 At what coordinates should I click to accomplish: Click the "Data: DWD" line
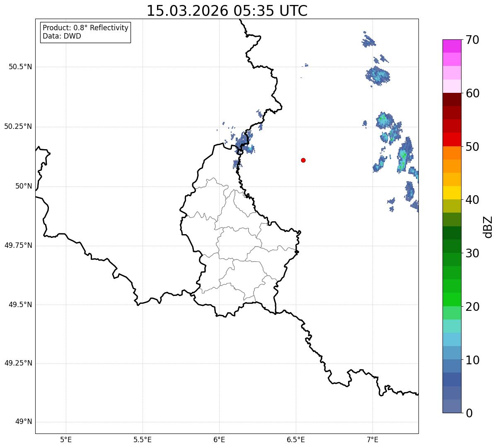[62, 36]
